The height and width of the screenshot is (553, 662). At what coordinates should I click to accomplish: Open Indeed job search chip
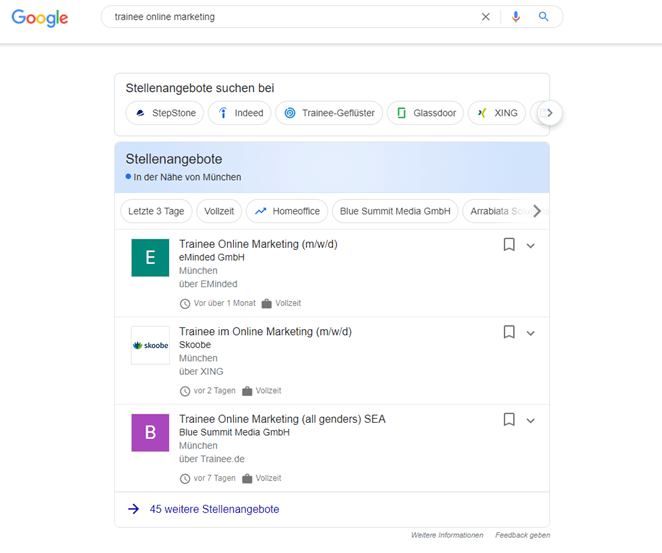click(x=239, y=113)
